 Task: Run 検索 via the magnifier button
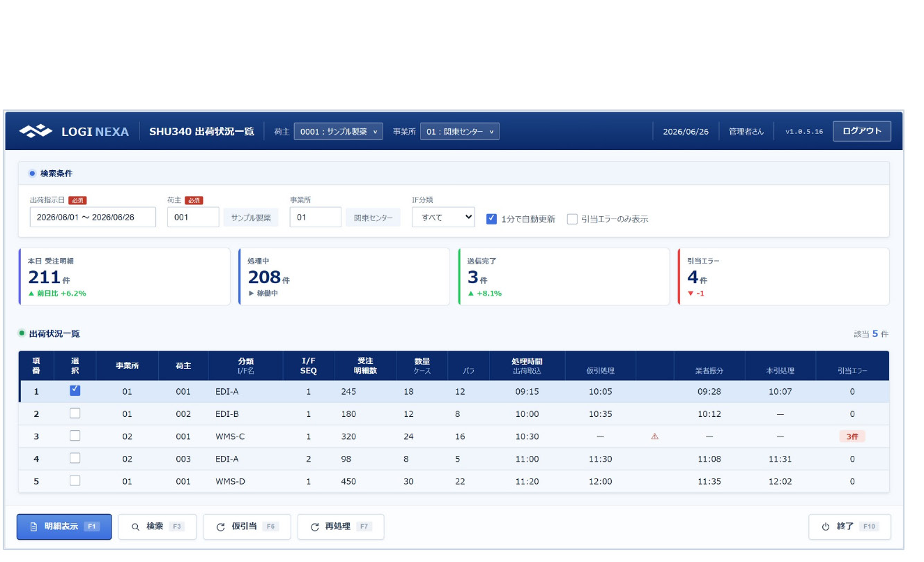click(x=157, y=526)
